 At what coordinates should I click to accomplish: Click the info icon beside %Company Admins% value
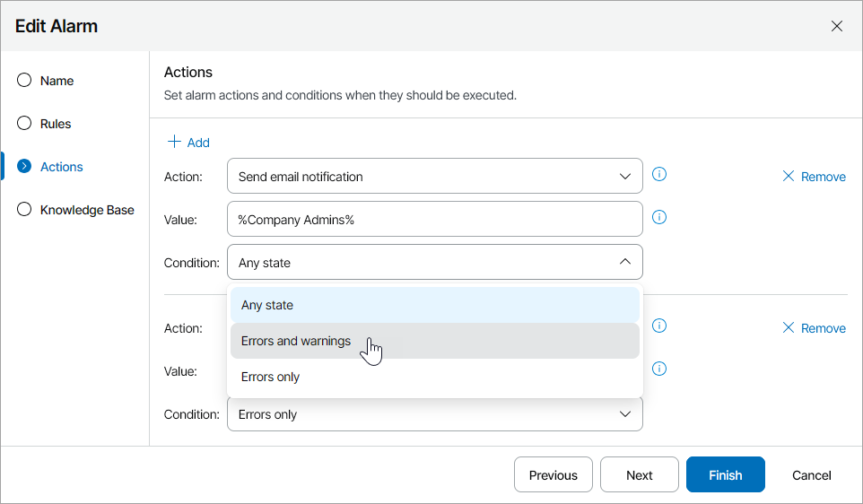point(659,217)
